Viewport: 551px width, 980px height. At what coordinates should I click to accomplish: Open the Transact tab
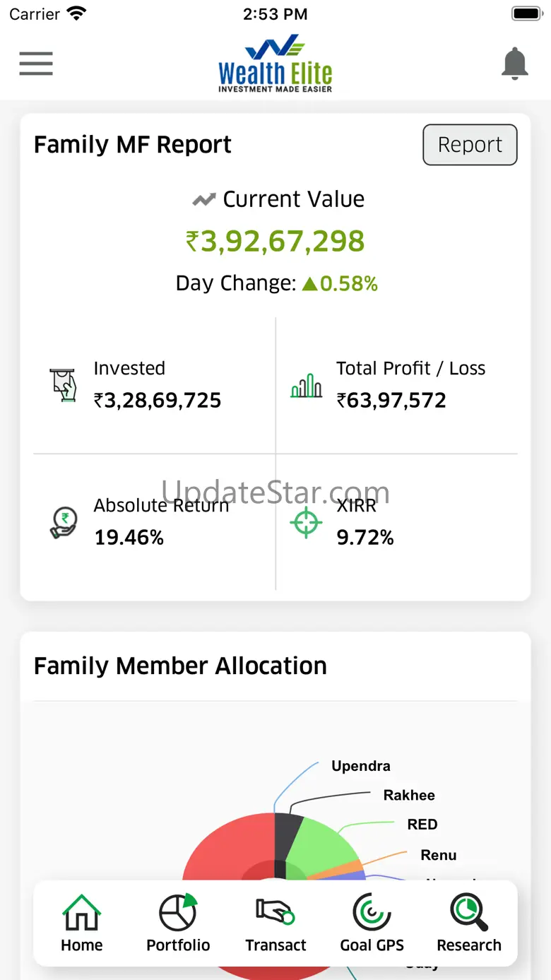coord(275,923)
